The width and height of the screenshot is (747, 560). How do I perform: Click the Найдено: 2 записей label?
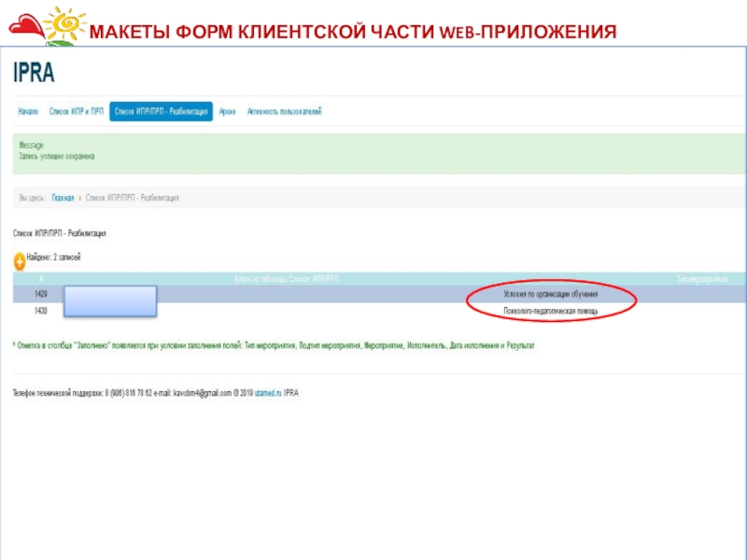53,258
